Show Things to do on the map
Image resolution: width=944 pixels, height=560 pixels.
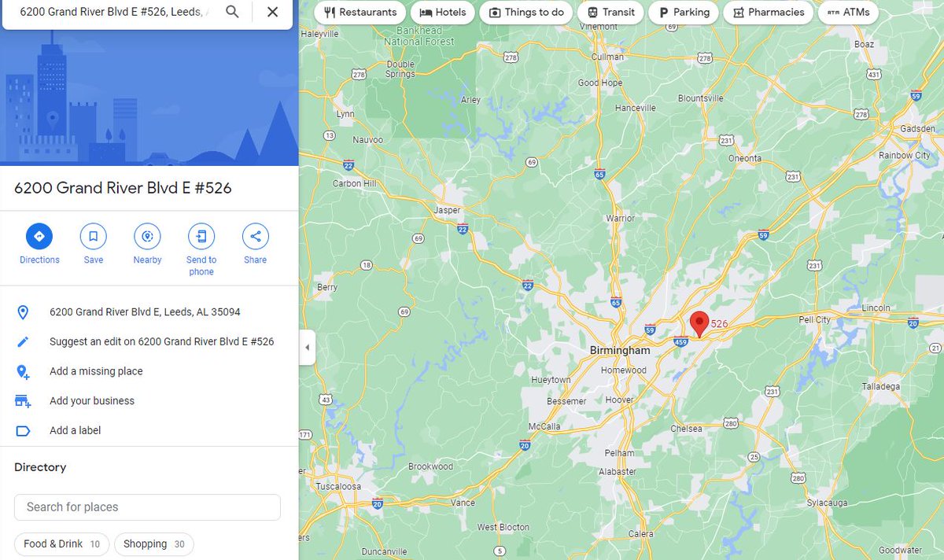click(x=526, y=13)
